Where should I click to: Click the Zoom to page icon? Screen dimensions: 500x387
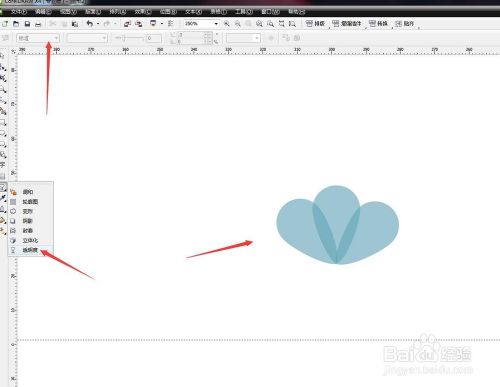(x=271, y=24)
